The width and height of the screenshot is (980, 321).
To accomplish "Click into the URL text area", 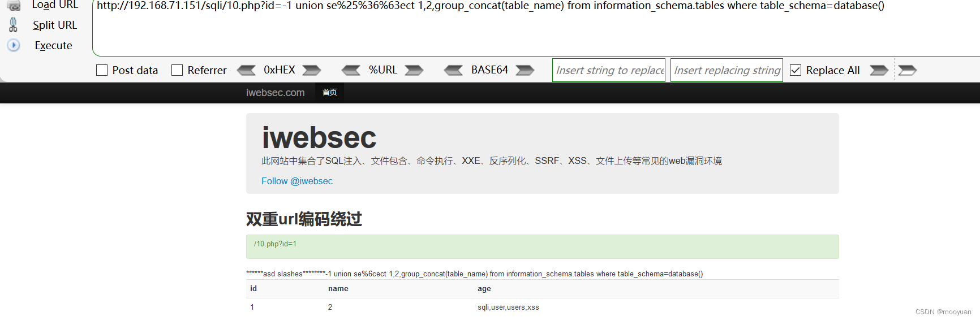I will pos(536,28).
